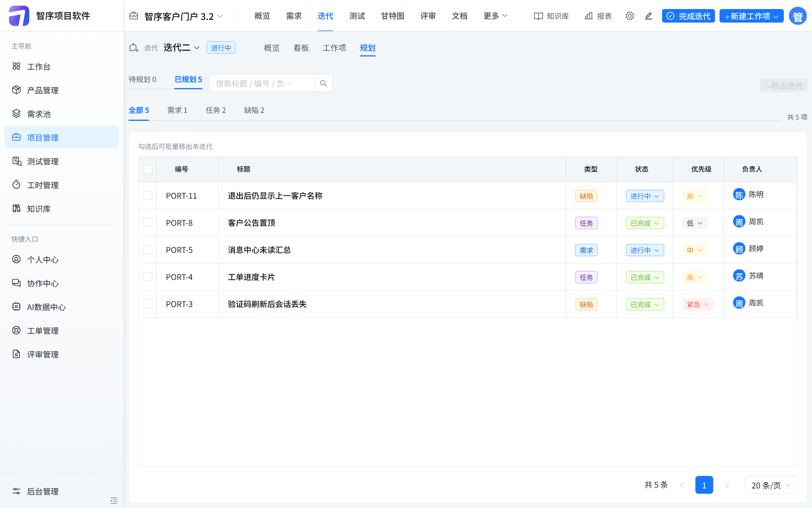This screenshot has height=508, width=812.
Task: Switch to the 看板 sub-tab
Action: click(301, 48)
